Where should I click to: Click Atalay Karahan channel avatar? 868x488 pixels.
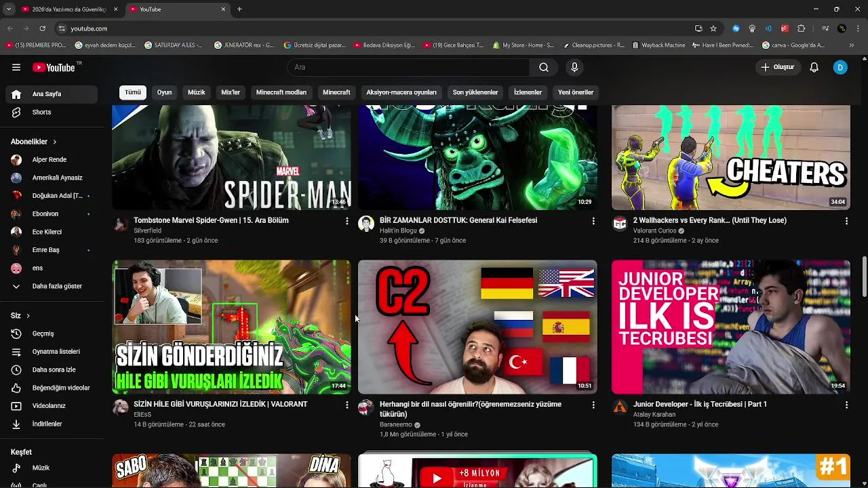pyautogui.click(x=620, y=407)
